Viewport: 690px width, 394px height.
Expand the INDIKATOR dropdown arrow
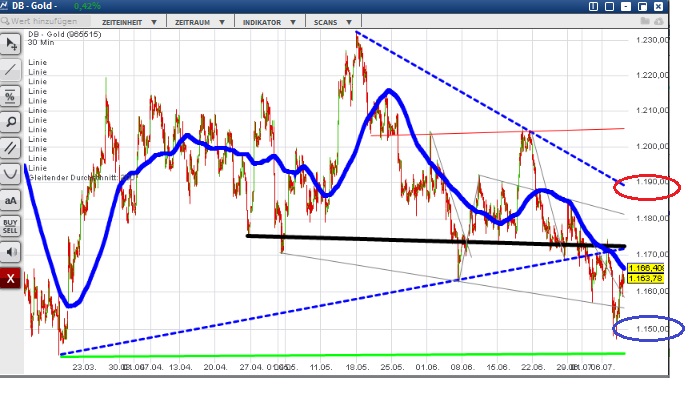tap(293, 22)
